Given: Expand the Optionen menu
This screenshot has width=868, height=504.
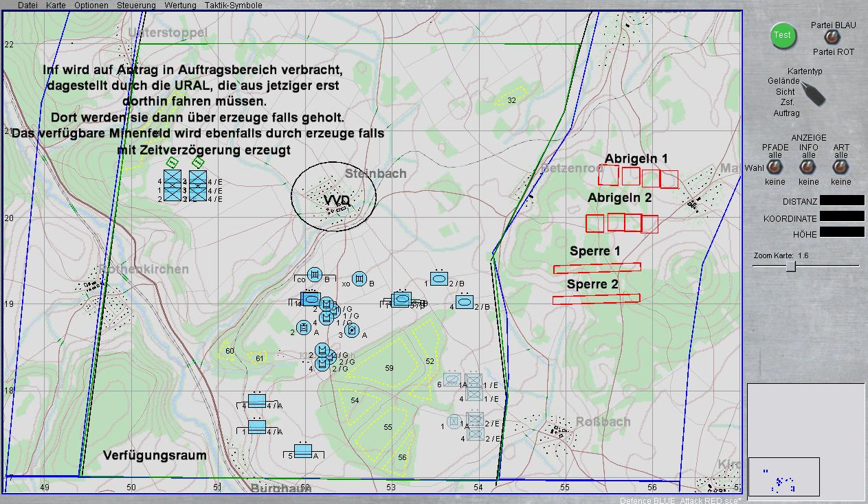Looking at the screenshot, I should pyautogui.click(x=91, y=5).
